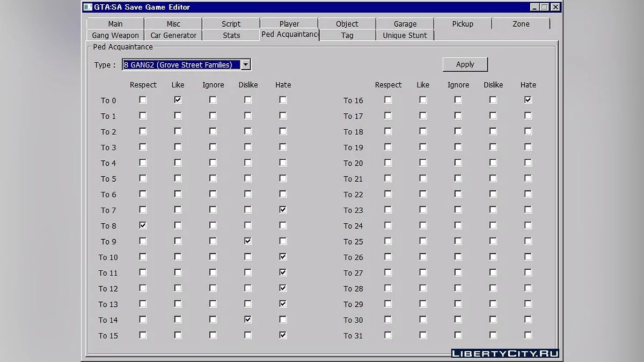Open the Type dropdown arrow
This screenshot has width=644, height=362.
pyautogui.click(x=245, y=65)
